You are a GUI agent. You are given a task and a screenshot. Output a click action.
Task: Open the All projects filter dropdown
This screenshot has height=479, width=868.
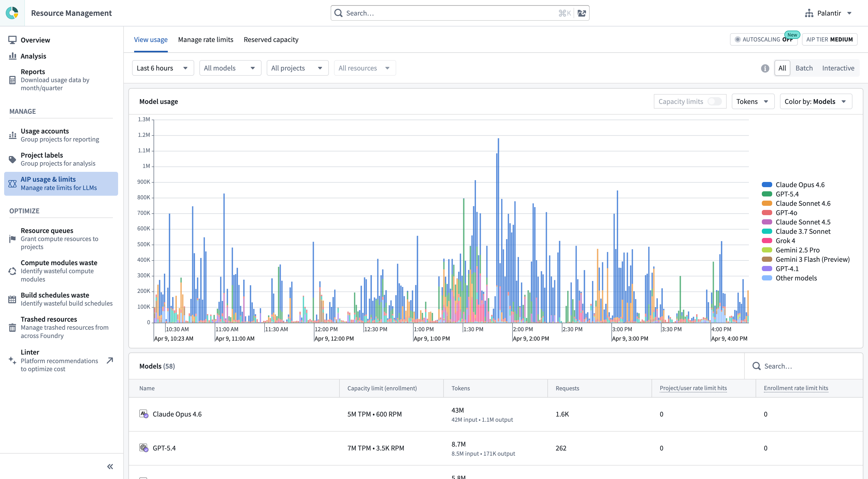(298, 68)
